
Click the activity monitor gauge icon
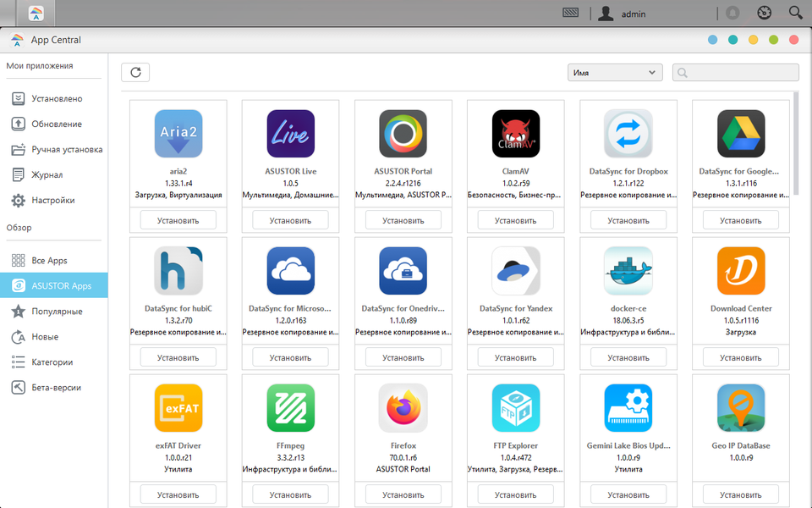765,13
